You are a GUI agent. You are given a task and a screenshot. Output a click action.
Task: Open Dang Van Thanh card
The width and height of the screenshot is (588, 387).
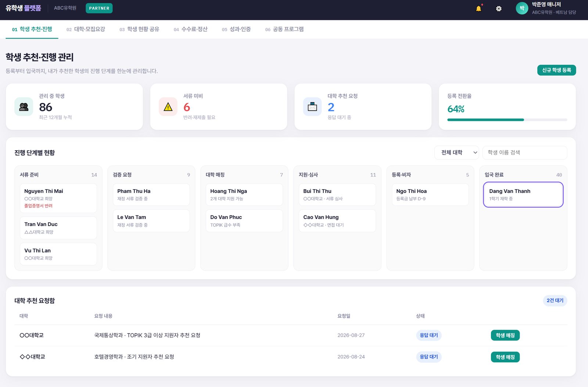[523, 195]
